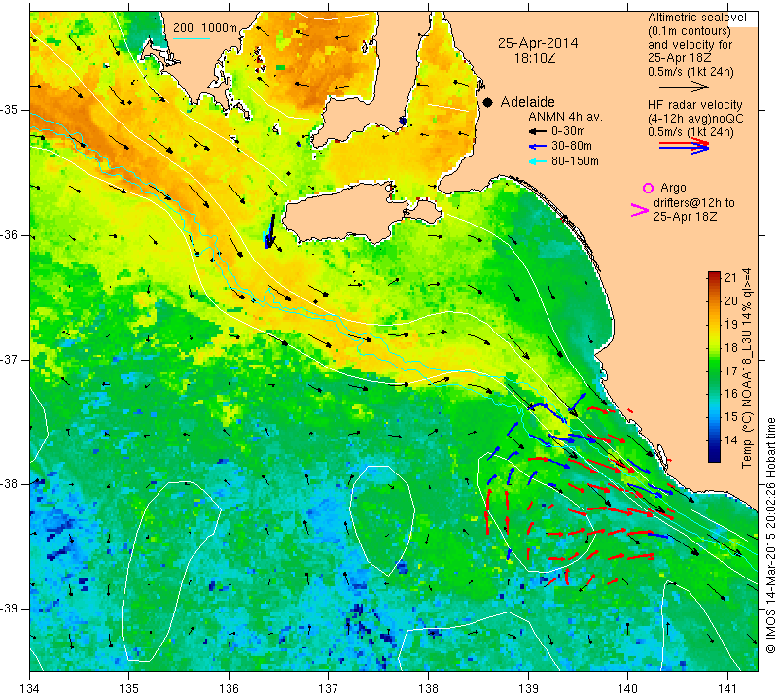Click the '200 1000m' depth contour label
Screen dimensions: 778x700
(205, 28)
